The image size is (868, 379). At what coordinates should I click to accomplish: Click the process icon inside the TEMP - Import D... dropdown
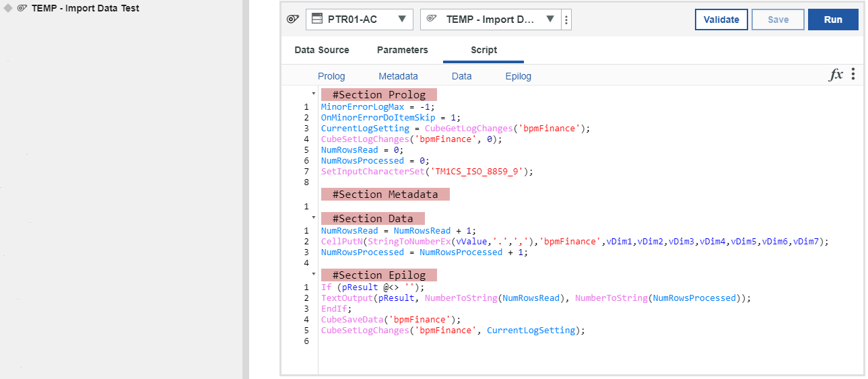pos(432,20)
